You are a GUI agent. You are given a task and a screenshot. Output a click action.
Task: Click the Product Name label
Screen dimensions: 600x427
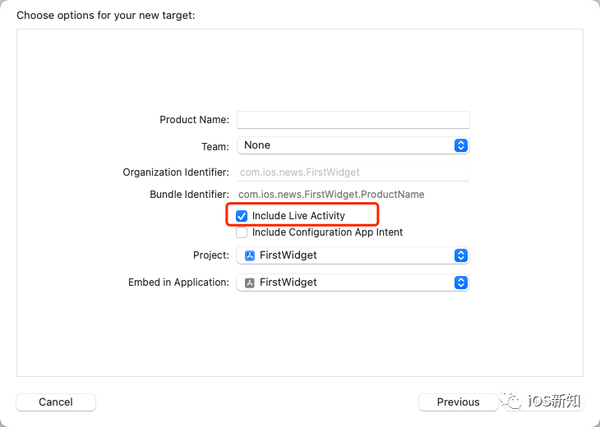194,120
